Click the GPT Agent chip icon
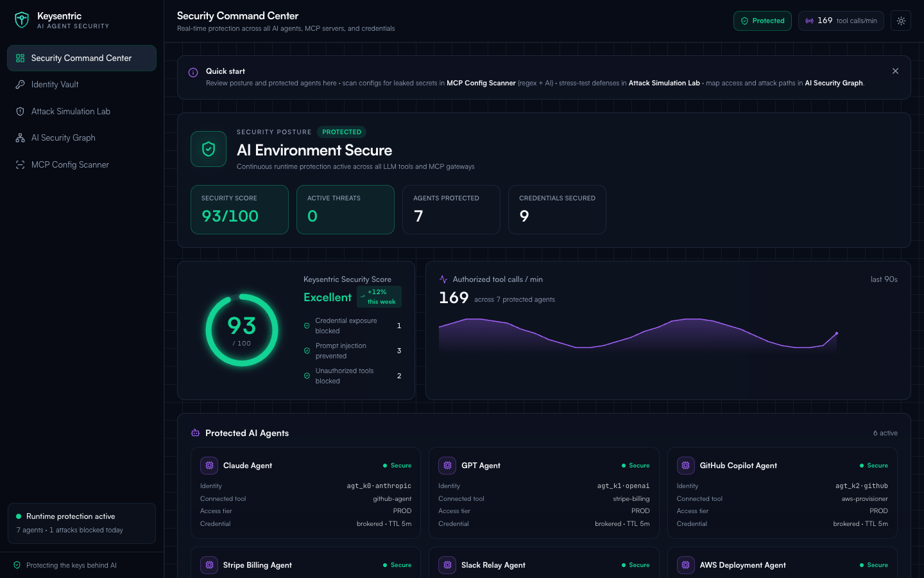This screenshot has width=924, height=578. point(447,466)
